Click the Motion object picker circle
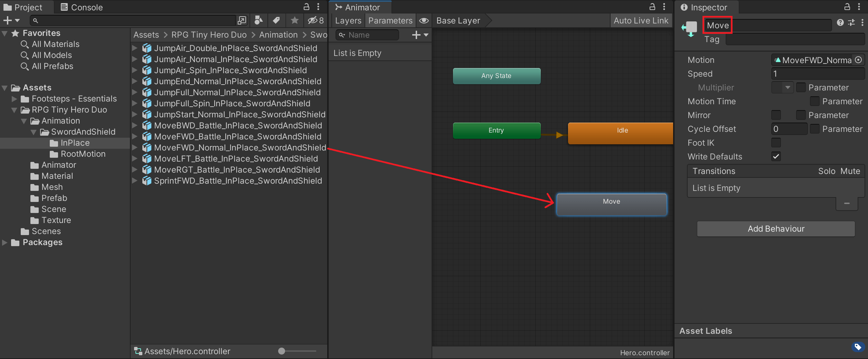This screenshot has height=359, width=868. (x=858, y=60)
